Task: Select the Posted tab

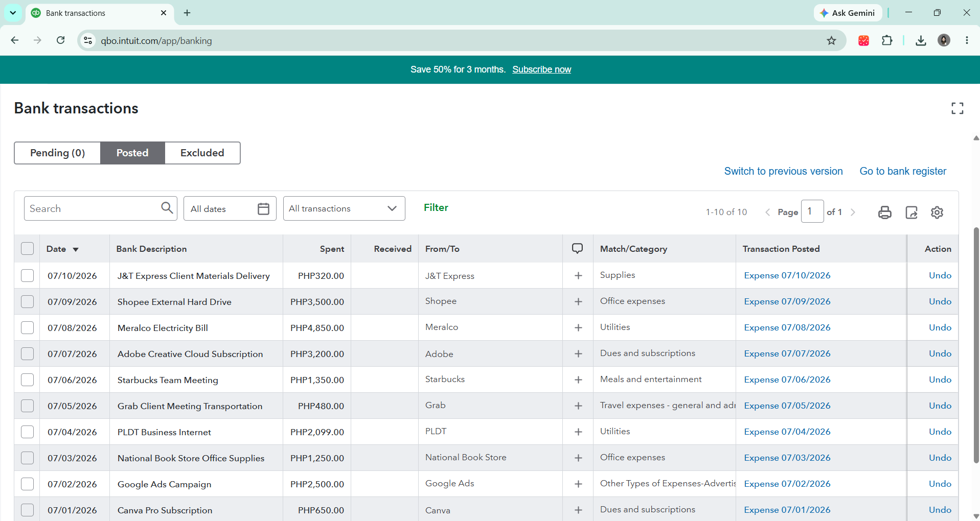Action: 132,153
